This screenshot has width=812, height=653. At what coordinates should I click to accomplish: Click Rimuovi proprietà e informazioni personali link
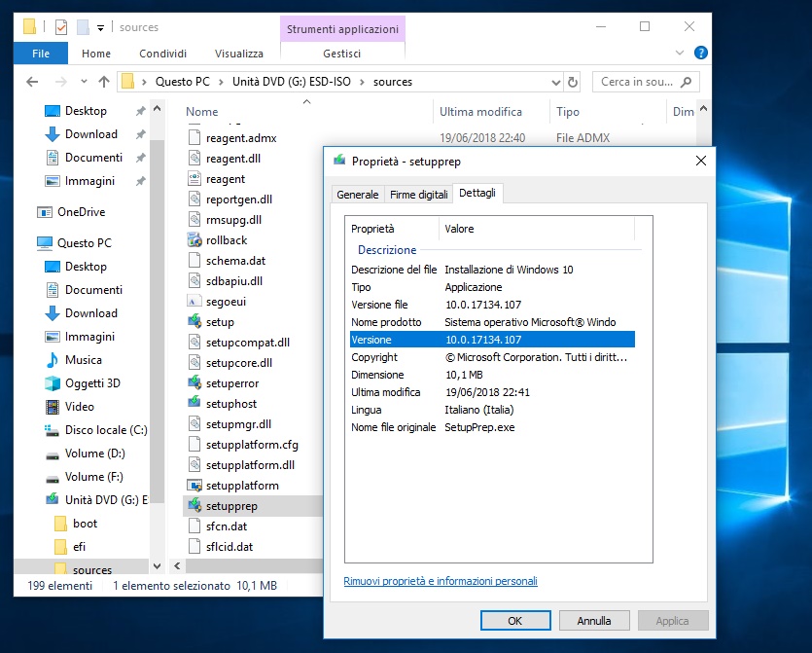coord(441,581)
